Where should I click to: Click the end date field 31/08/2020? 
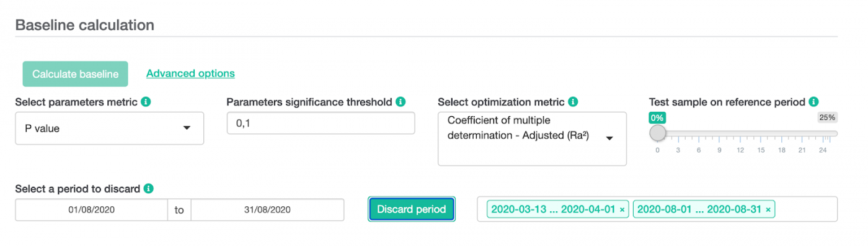click(267, 210)
